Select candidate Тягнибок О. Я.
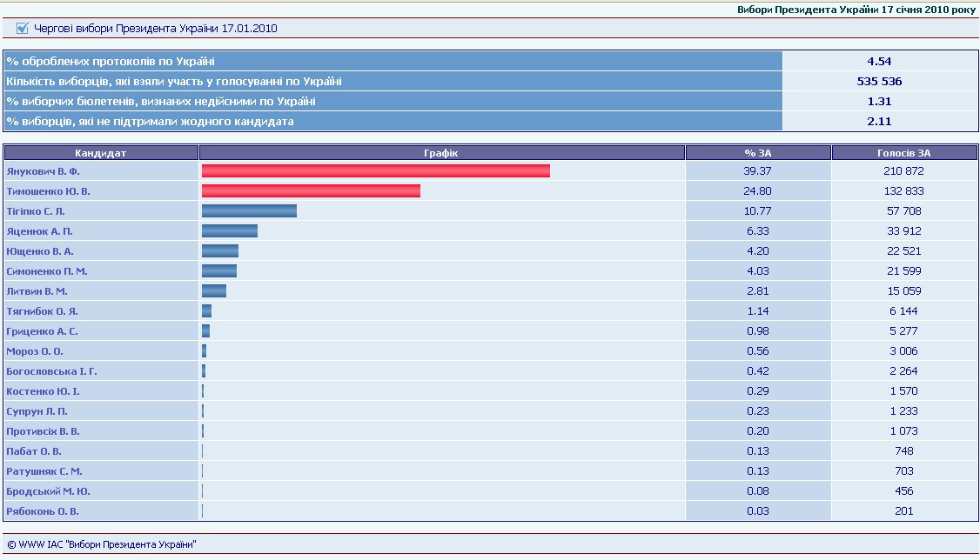980x560 pixels. (x=43, y=311)
